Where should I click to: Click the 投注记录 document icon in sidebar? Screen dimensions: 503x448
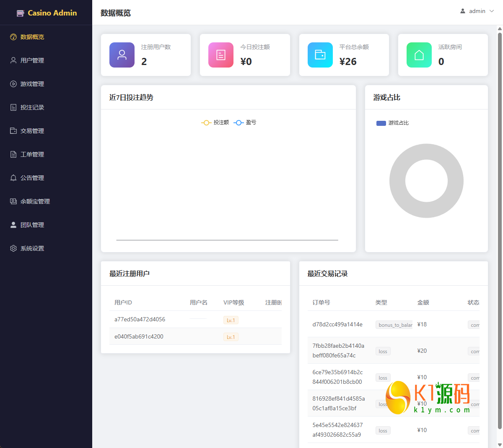(x=13, y=107)
